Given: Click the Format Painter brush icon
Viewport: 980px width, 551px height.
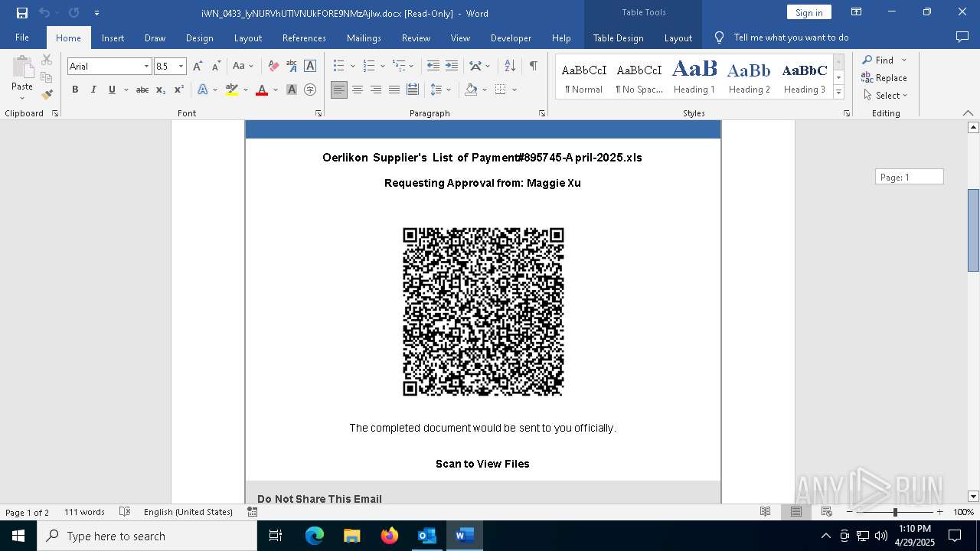Looking at the screenshot, I should tap(47, 95).
